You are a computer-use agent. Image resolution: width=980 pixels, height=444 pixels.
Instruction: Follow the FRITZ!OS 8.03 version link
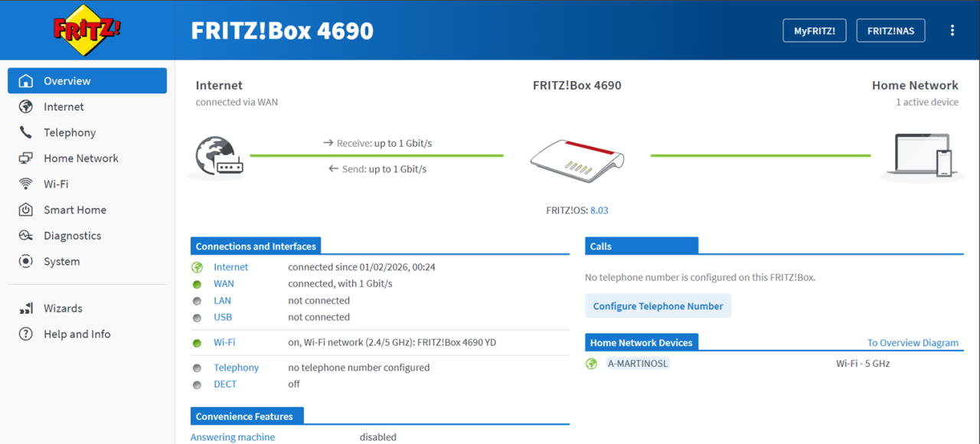pyautogui.click(x=599, y=210)
